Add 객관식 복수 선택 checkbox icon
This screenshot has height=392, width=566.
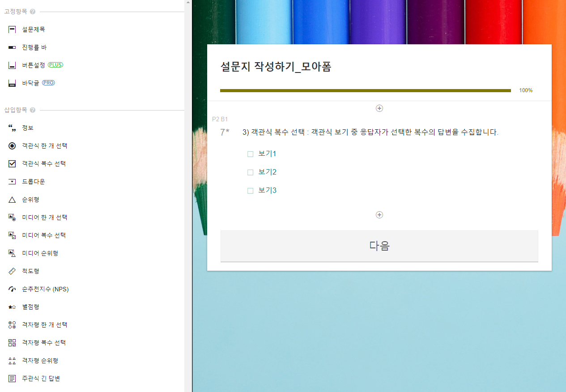click(x=12, y=164)
